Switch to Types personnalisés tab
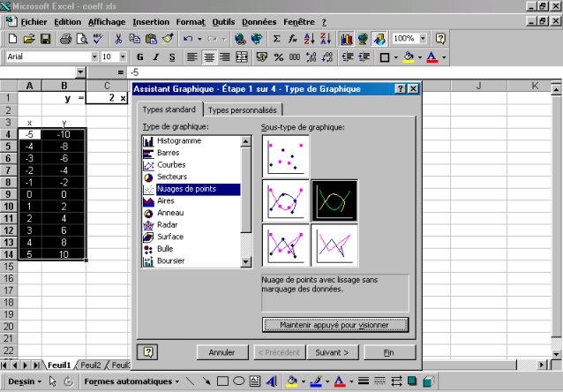This screenshot has width=563, height=392. click(243, 110)
